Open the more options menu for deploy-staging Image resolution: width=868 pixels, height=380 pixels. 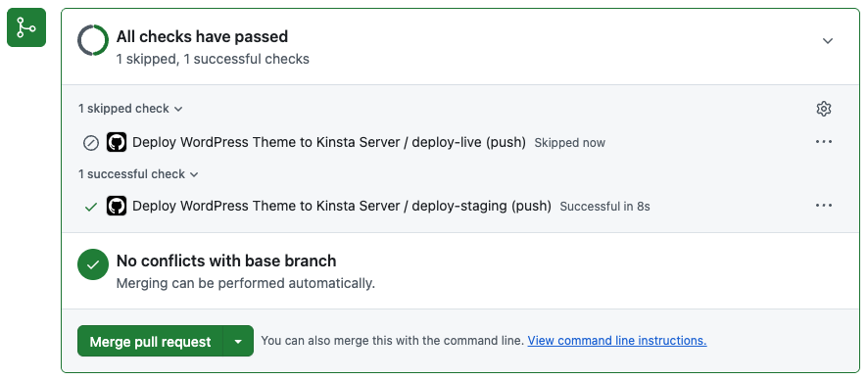[x=824, y=206]
